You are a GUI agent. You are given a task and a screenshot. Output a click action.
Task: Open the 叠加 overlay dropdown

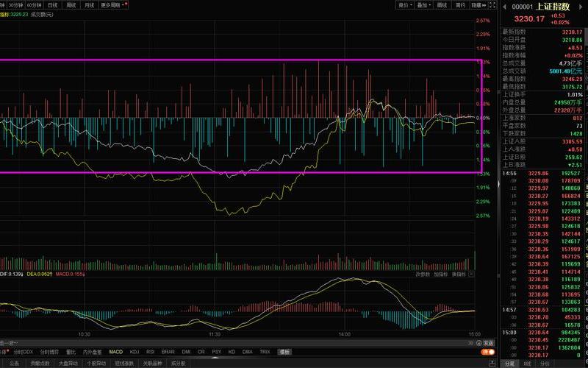coord(423,4)
